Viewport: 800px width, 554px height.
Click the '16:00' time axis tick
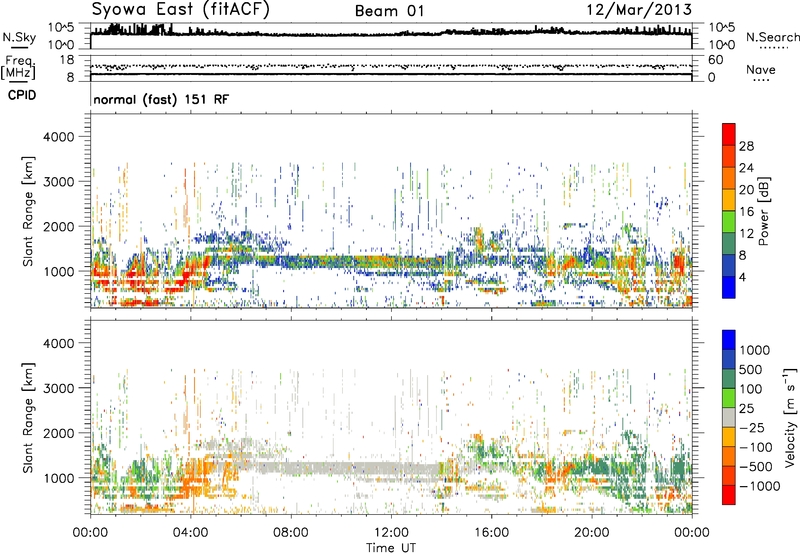tap(491, 533)
